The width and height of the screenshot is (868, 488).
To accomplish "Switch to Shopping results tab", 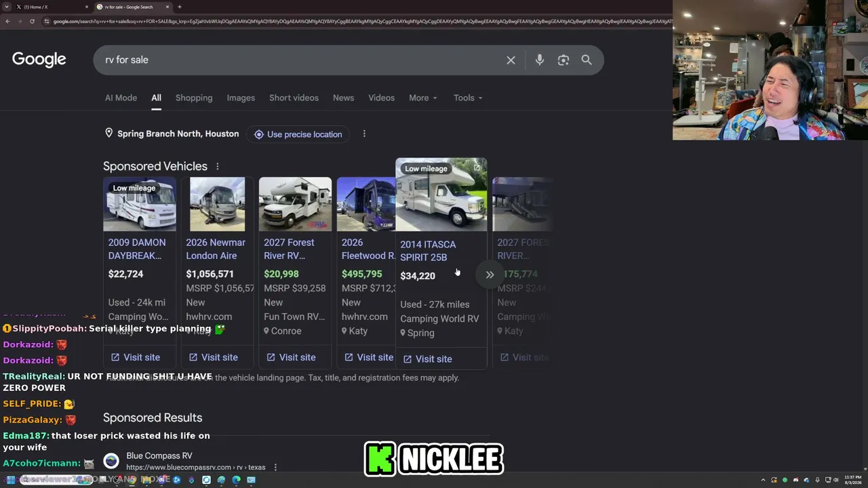I will (194, 98).
